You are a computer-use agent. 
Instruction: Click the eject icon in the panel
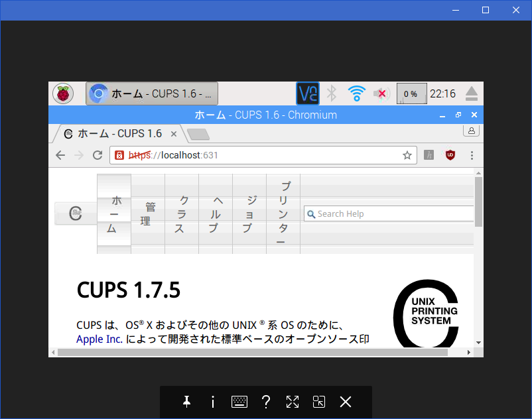click(472, 93)
